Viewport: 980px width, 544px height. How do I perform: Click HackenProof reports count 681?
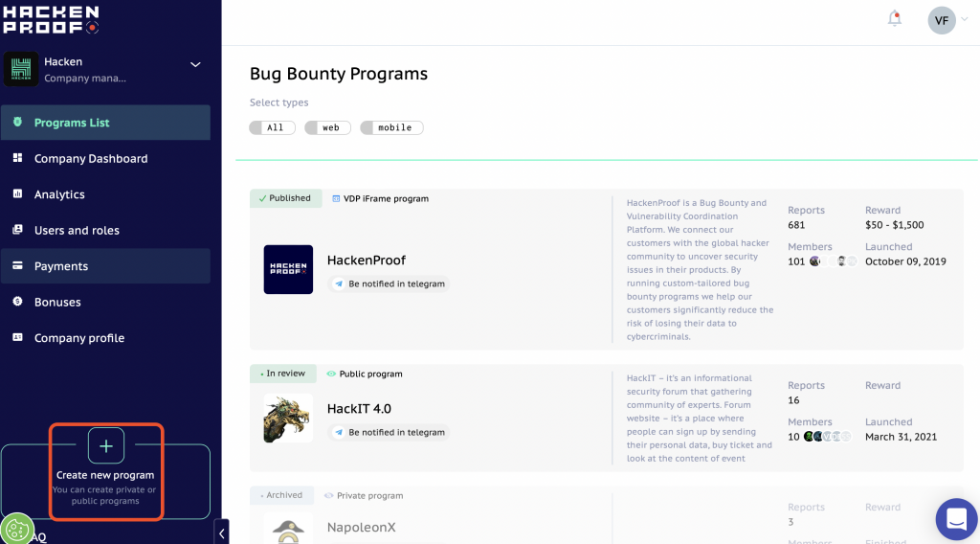796,225
